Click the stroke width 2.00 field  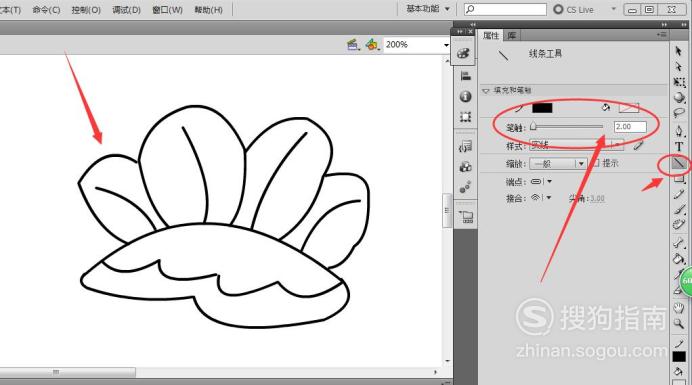[x=630, y=127]
